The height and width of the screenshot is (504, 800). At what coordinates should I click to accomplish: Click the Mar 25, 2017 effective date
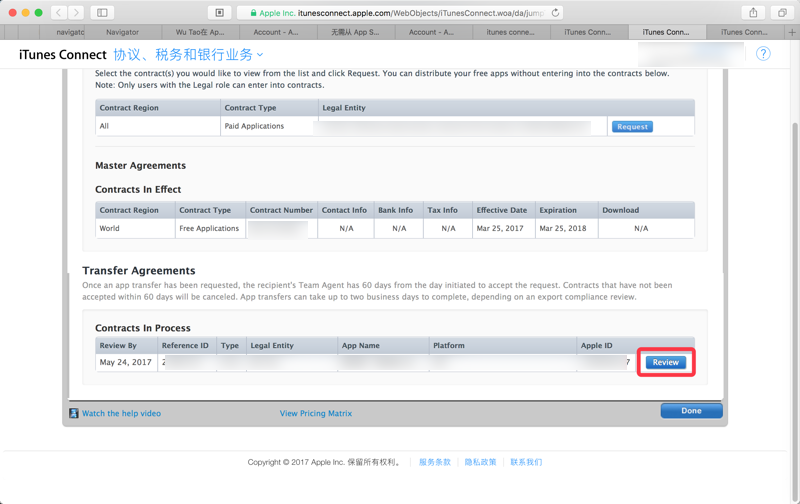coord(500,229)
